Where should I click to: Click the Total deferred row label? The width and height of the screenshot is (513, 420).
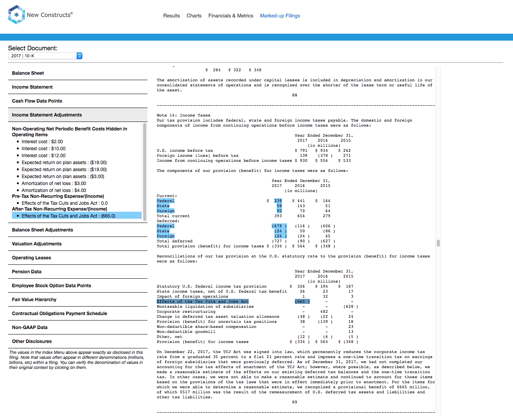coord(174,241)
